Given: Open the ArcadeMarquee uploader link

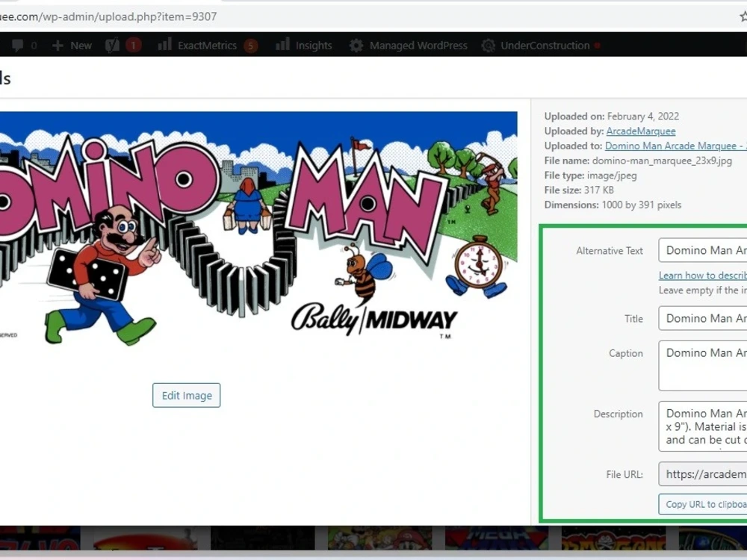Looking at the screenshot, I should 641,131.
